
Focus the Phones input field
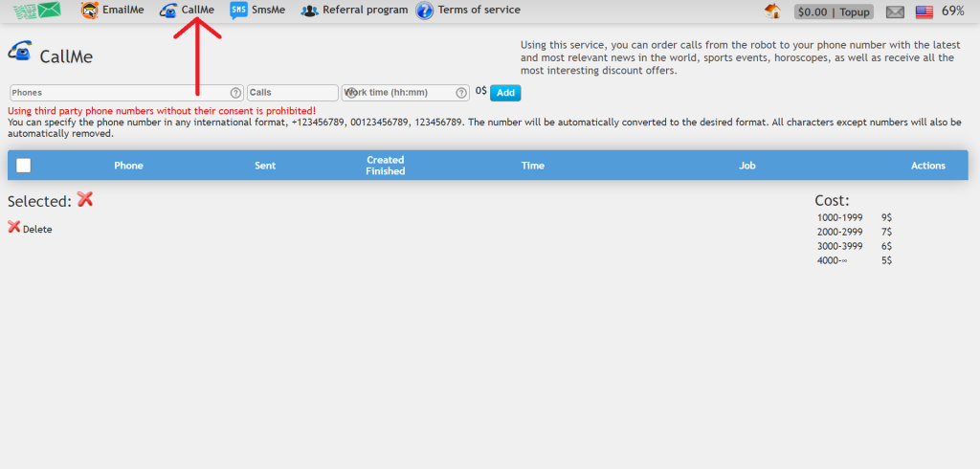pos(126,93)
